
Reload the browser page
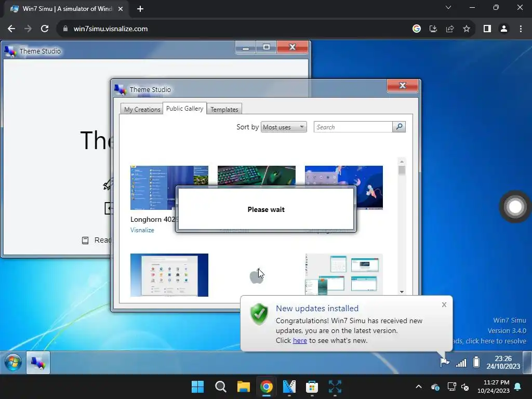click(x=45, y=29)
